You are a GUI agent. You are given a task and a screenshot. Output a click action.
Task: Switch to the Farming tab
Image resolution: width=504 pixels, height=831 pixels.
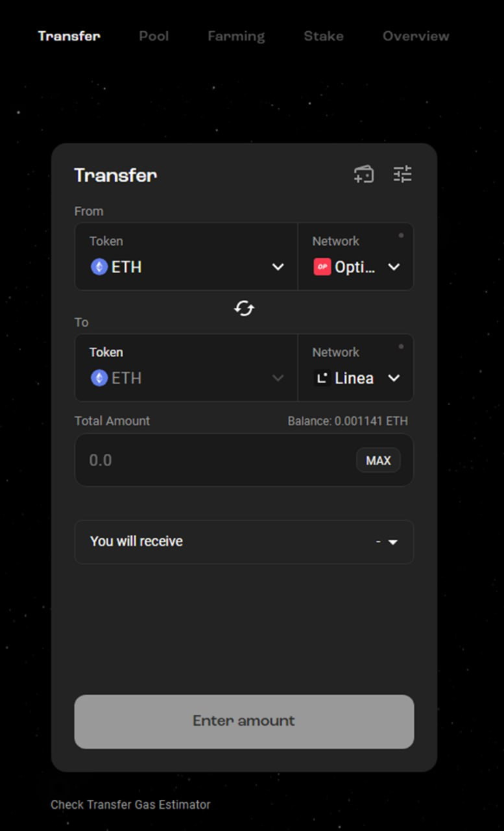pos(236,36)
